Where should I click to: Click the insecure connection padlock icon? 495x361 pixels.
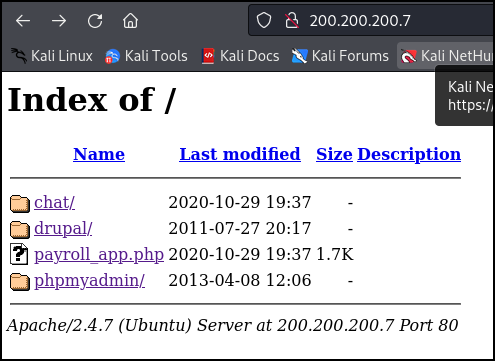click(292, 20)
